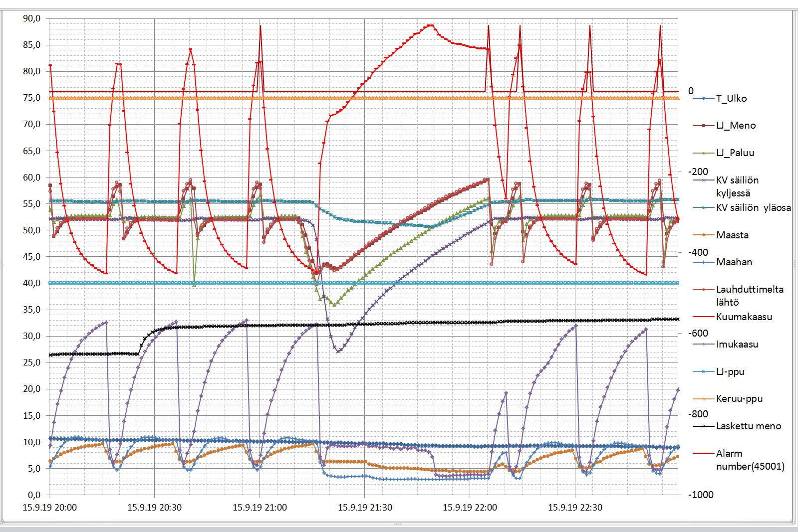Click the 15.9.19 20:00 axis label

[50, 508]
